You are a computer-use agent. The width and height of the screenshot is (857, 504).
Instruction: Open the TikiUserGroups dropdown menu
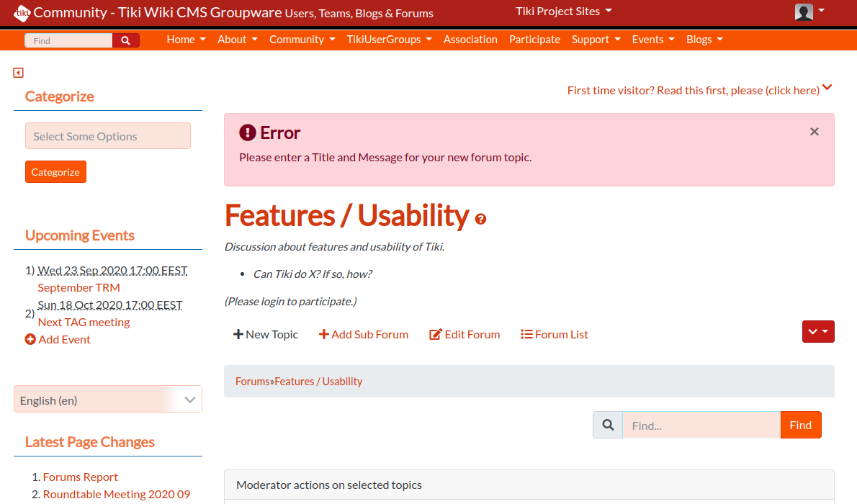(389, 40)
